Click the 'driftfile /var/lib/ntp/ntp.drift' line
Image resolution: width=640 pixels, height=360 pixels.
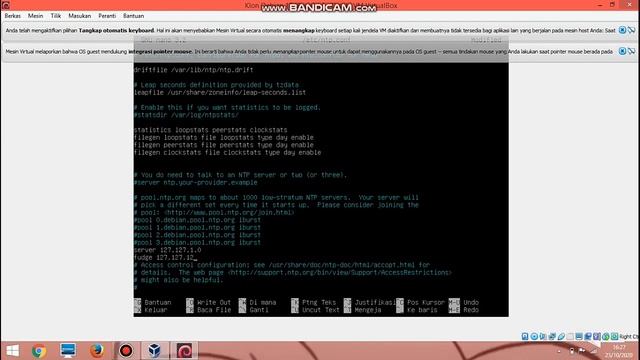pos(193,70)
